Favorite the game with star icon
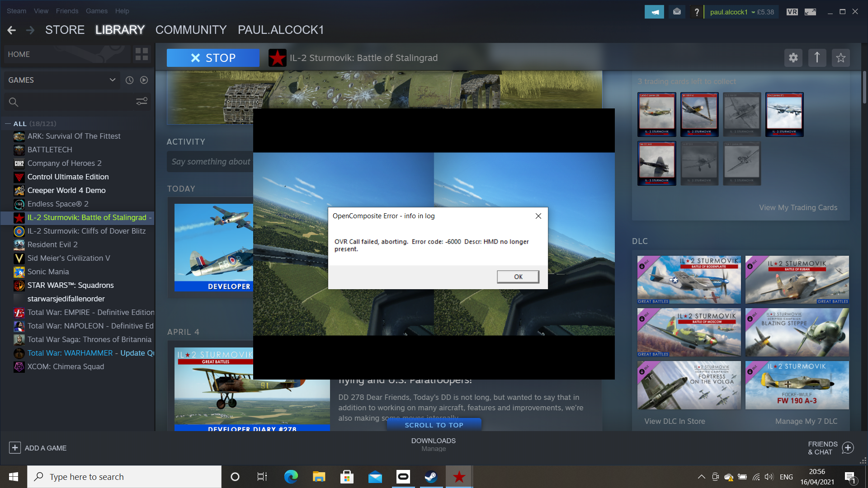 [x=841, y=58]
